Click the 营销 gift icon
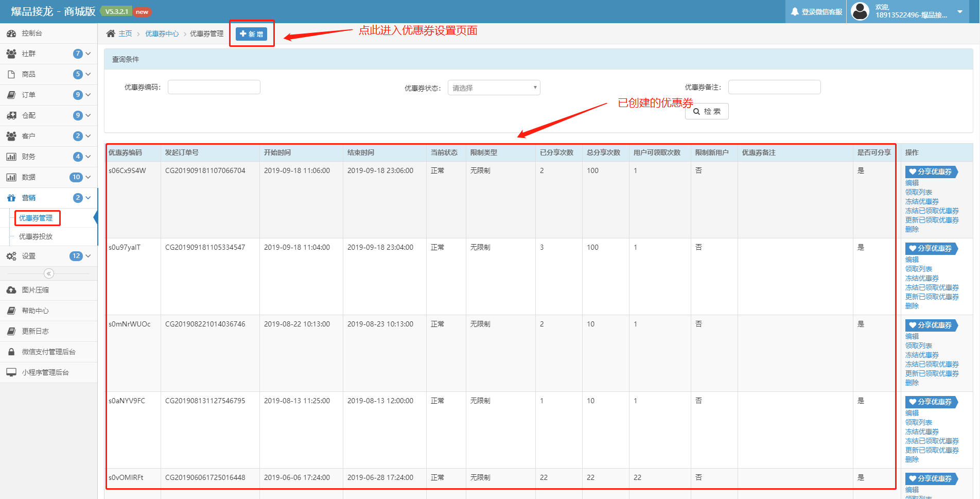980x499 pixels. pos(11,198)
